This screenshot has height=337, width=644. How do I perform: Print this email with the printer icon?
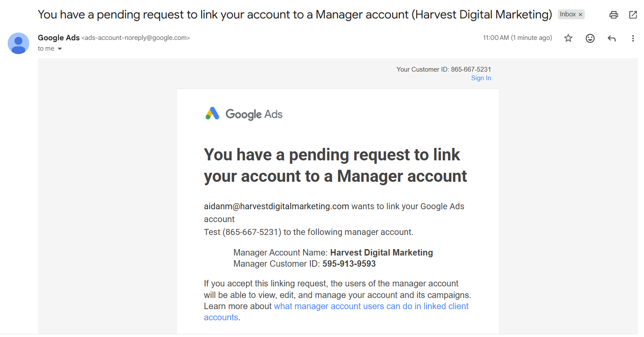614,15
